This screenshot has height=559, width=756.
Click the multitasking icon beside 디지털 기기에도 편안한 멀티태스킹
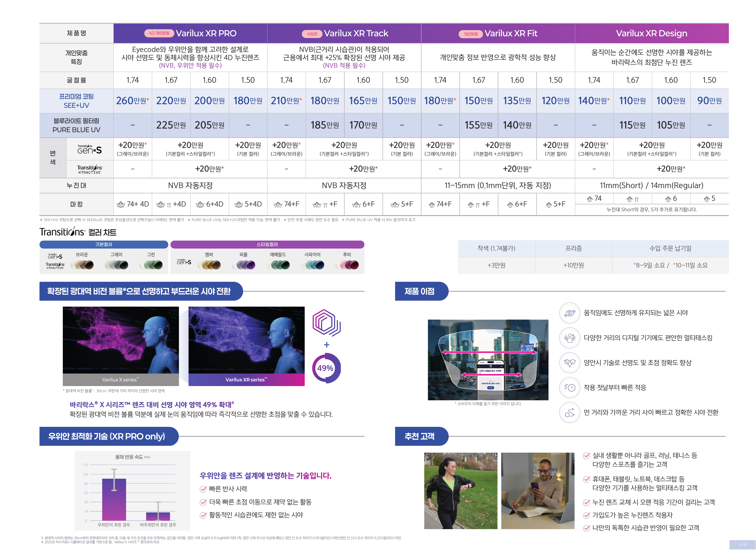(x=570, y=338)
